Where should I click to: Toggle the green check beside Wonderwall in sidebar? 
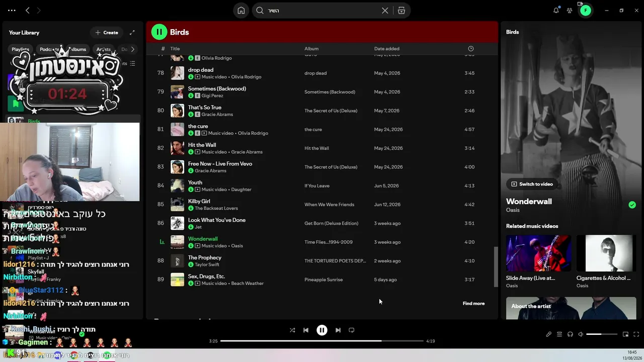pos(632,205)
